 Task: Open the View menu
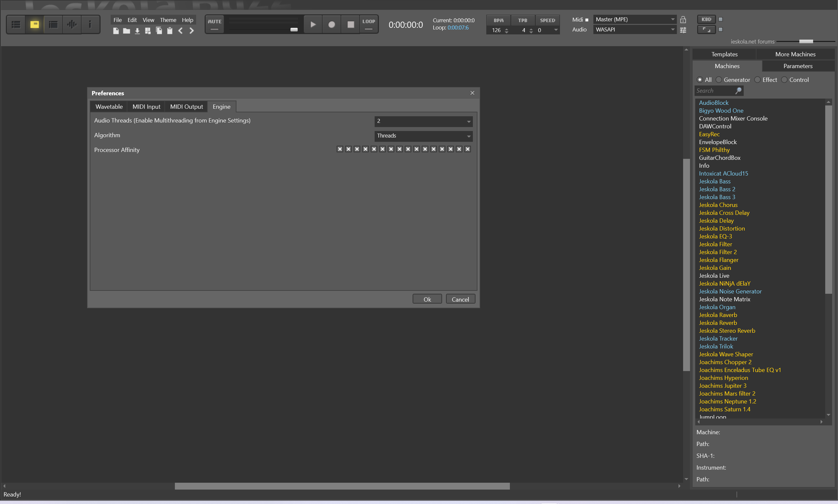coord(148,20)
